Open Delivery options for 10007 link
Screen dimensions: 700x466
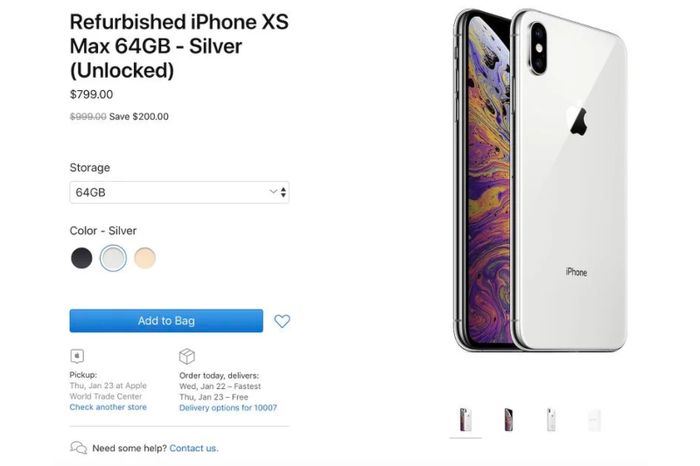point(228,408)
